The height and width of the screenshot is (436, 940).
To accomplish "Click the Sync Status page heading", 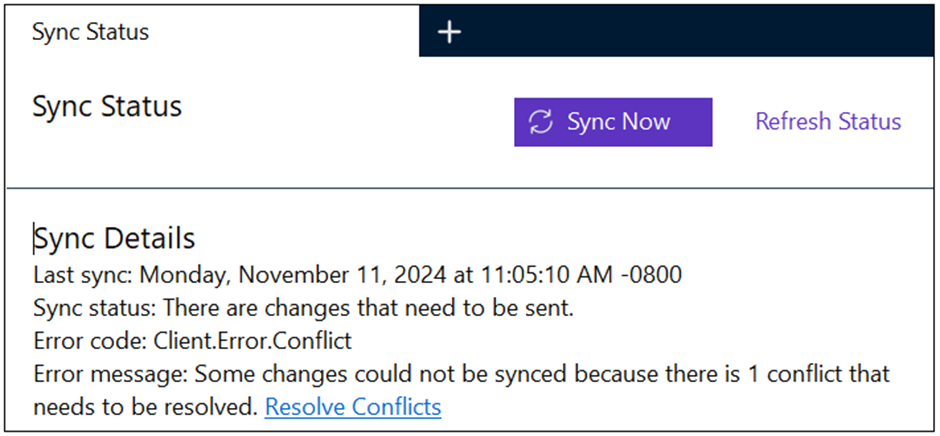I will (x=107, y=107).
